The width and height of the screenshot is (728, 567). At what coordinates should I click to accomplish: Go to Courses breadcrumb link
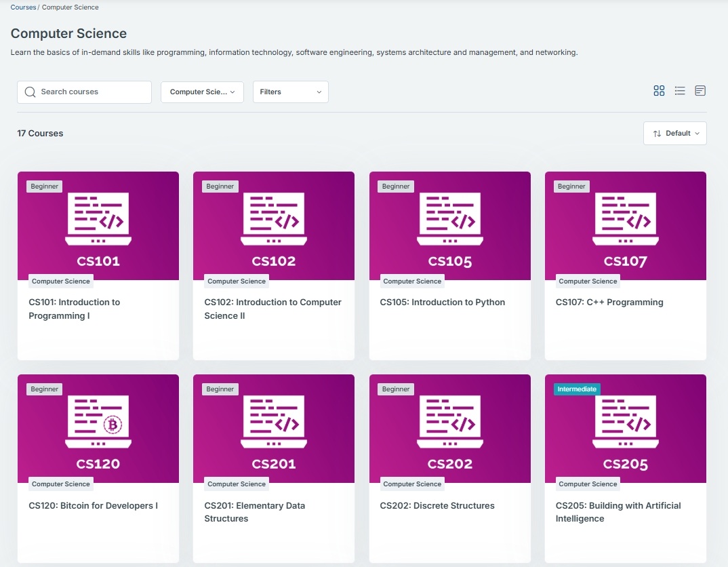click(x=23, y=7)
